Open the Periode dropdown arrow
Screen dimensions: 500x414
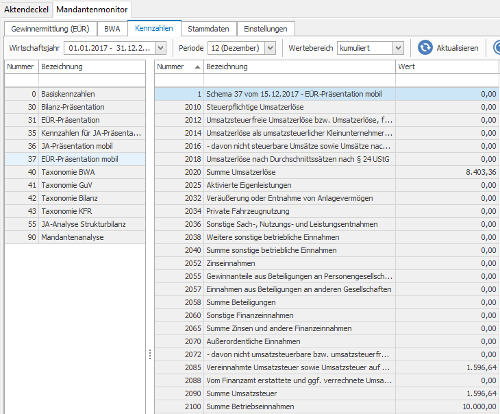(270, 48)
